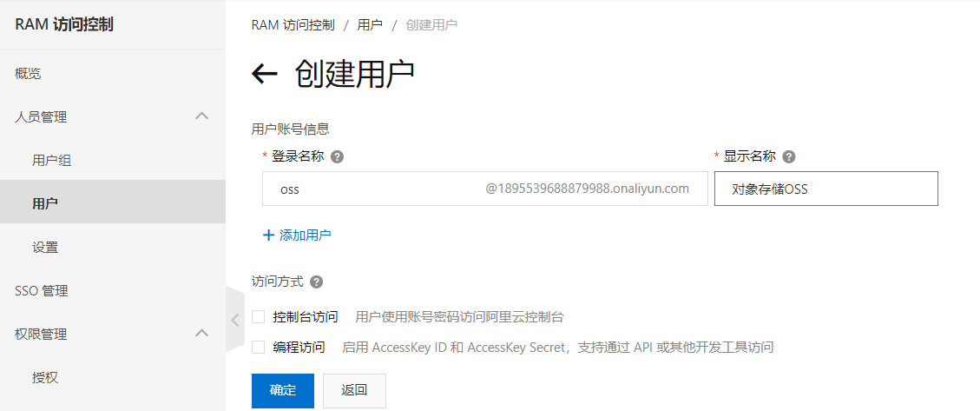The width and height of the screenshot is (980, 411).
Task: Click help icon next to 访问方式
Action: coord(316,282)
